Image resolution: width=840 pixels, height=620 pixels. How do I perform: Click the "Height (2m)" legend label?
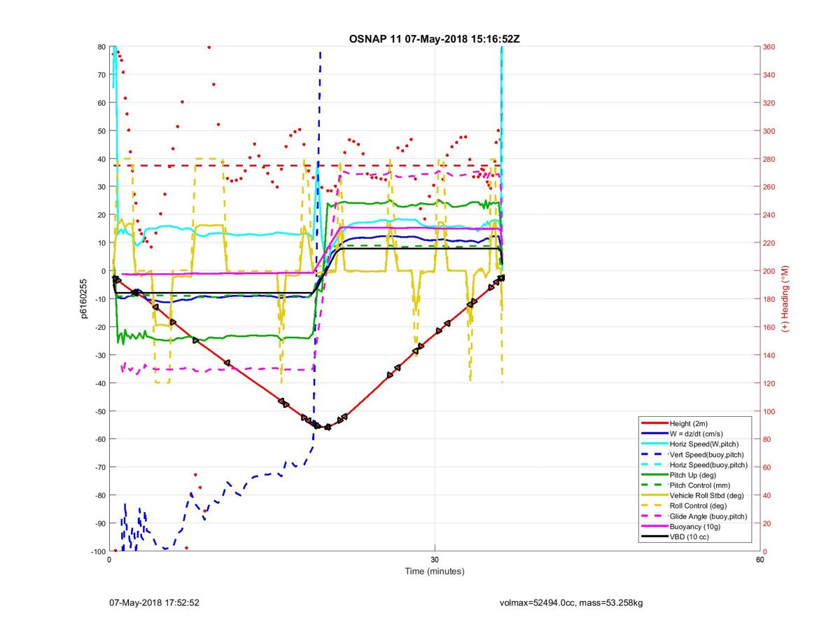(689, 424)
